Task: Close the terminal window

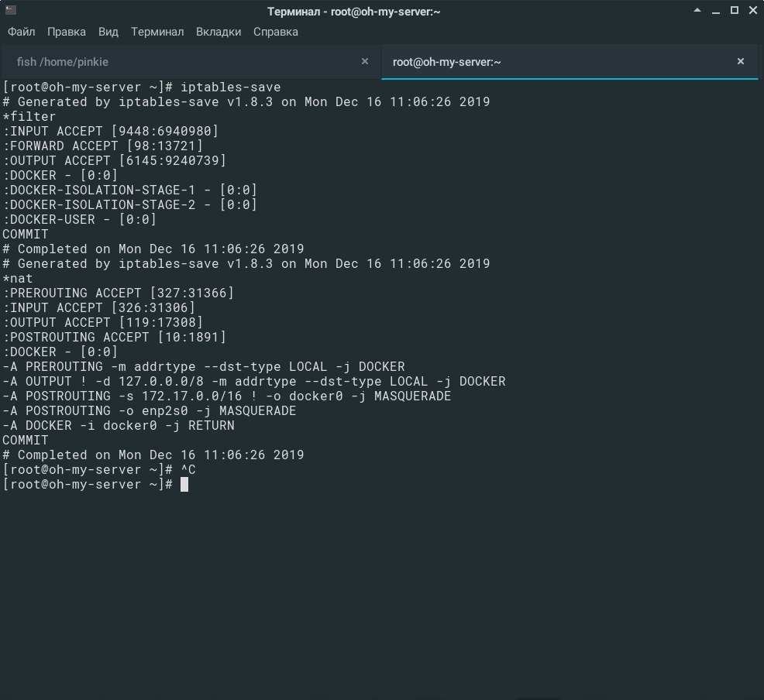Action: point(753,10)
